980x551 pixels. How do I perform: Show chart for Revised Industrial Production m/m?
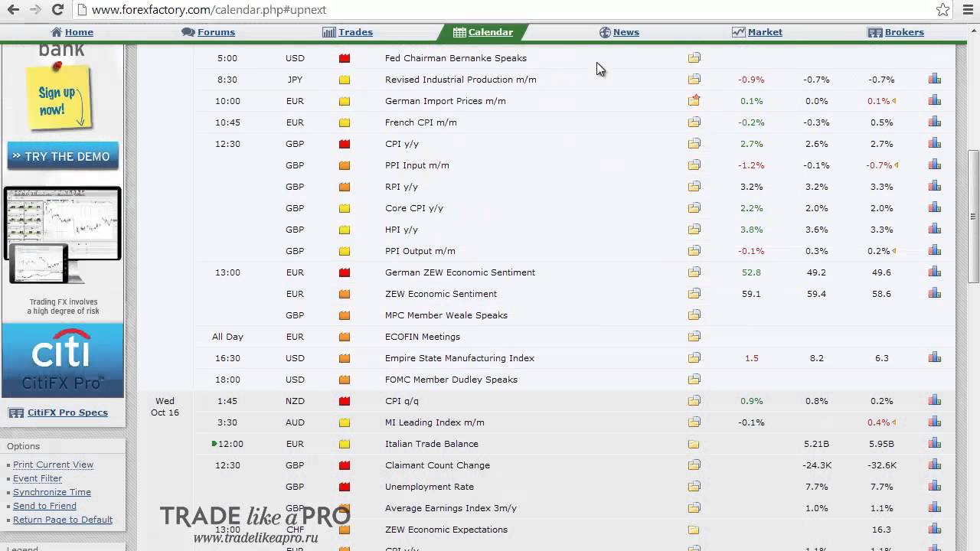point(935,79)
